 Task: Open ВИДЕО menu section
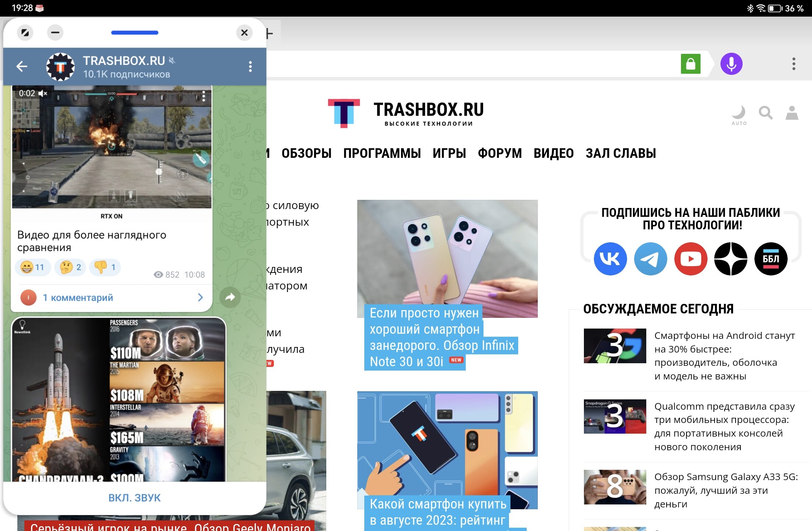point(554,153)
